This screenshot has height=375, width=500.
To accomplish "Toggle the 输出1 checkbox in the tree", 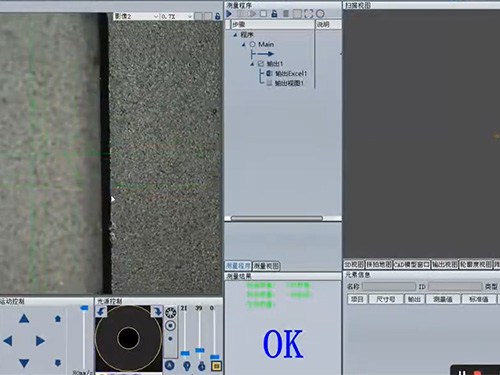I will click(x=261, y=64).
